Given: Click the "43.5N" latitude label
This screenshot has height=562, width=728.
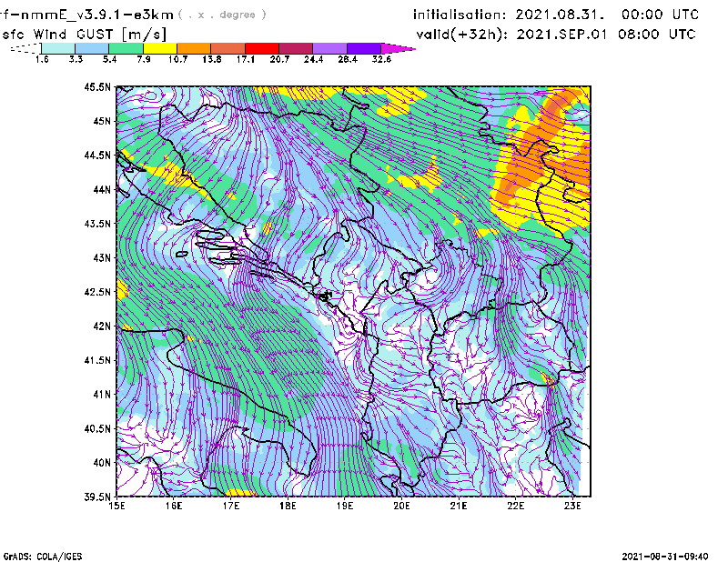Looking at the screenshot, I should [97, 224].
